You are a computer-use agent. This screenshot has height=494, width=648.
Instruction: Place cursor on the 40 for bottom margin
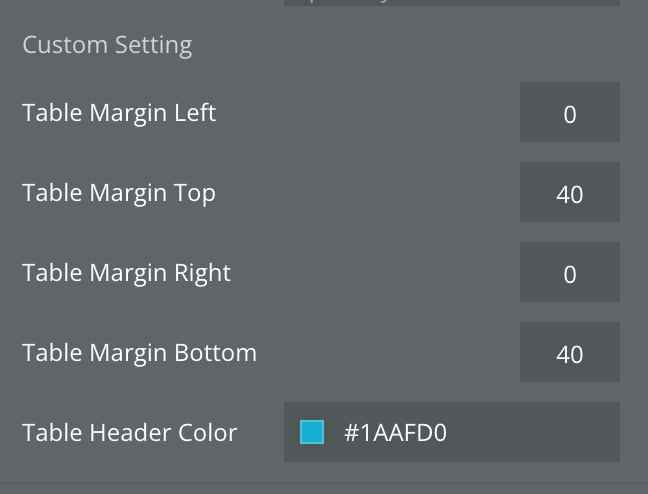570,354
